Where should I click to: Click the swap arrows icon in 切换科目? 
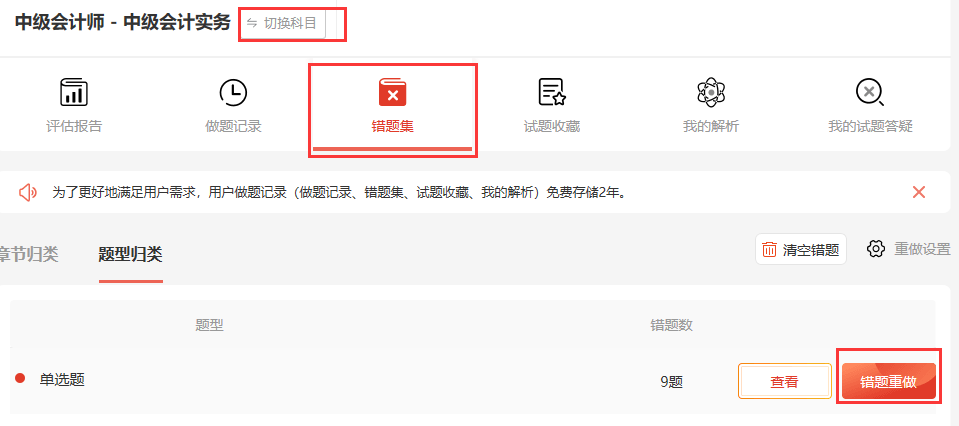pos(252,24)
